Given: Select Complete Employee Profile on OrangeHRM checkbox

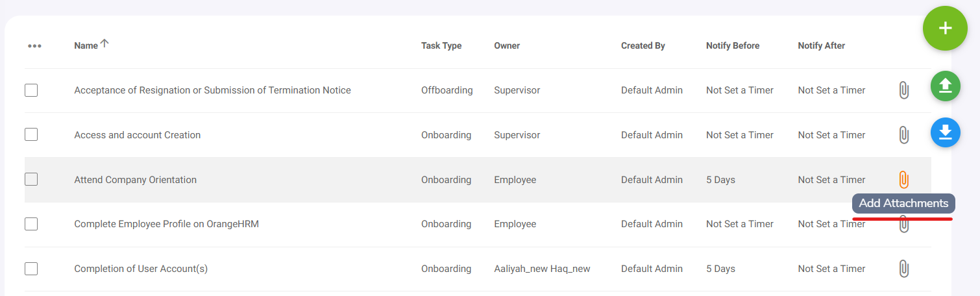Looking at the screenshot, I should pyautogui.click(x=31, y=224).
